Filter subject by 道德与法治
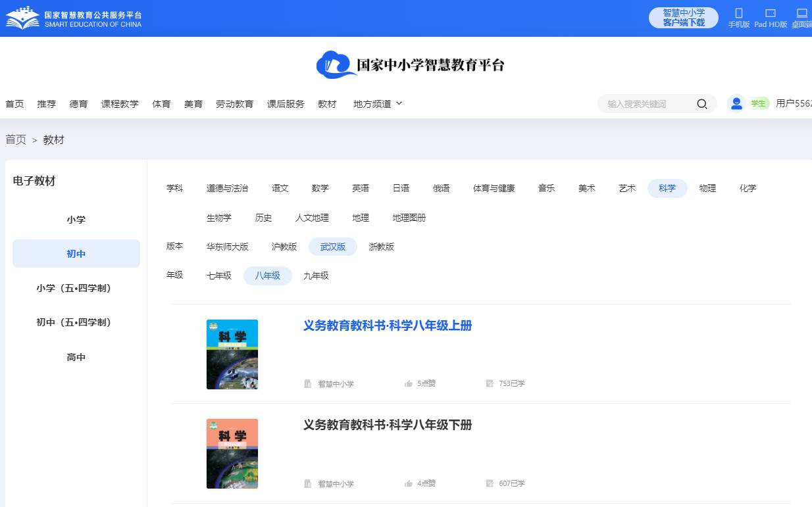Screen dimensions: 812x507 [228, 188]
